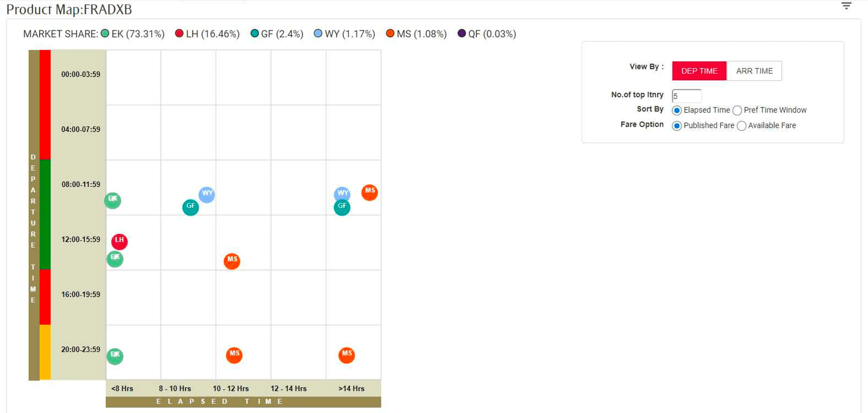Image resolution: width=868 pixels, height=413 pixels.
Task: Click the WY bubble in >14 Hrs column
Action: click(x=342, y=195)
